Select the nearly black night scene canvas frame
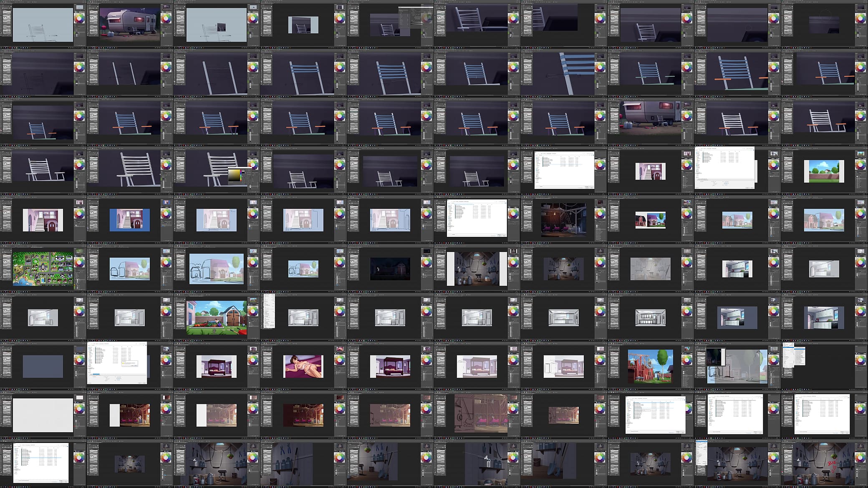Viewport: 868px width, 488px height. pyautogui.click(x=391, y=268)
